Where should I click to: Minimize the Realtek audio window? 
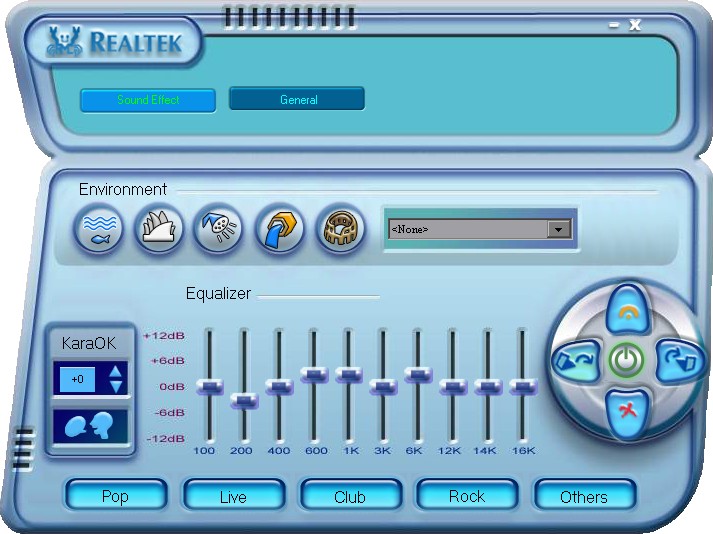click(614, 25)
